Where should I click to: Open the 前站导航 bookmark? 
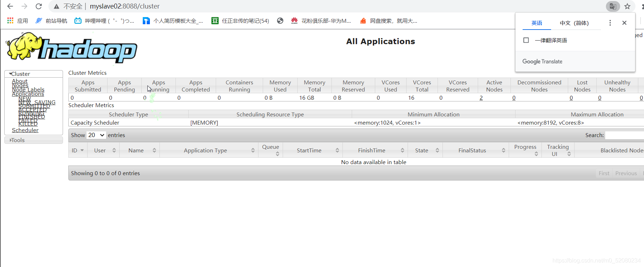click(x=51, y=21)
